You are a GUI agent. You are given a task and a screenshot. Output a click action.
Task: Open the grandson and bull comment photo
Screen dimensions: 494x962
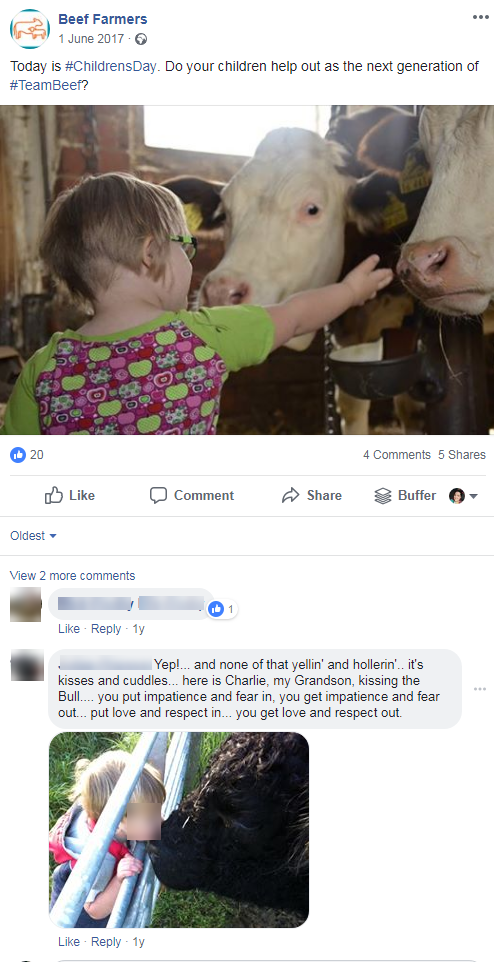pos(179,829)
